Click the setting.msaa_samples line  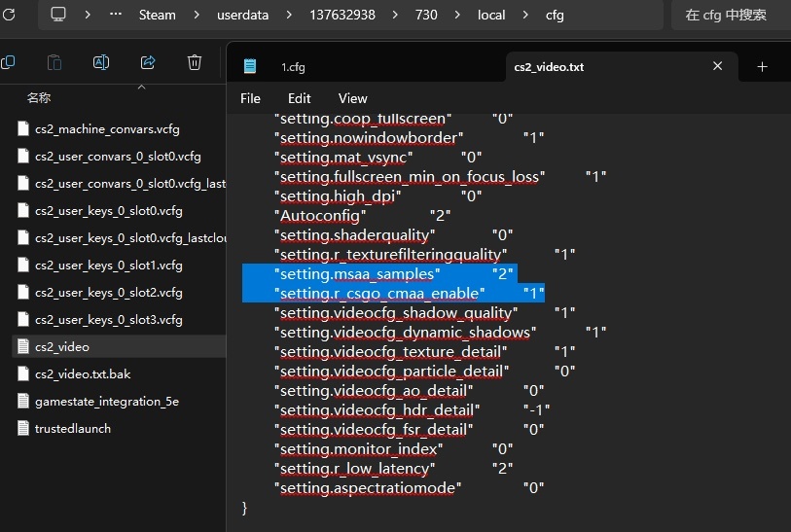[x=393, y=274]
